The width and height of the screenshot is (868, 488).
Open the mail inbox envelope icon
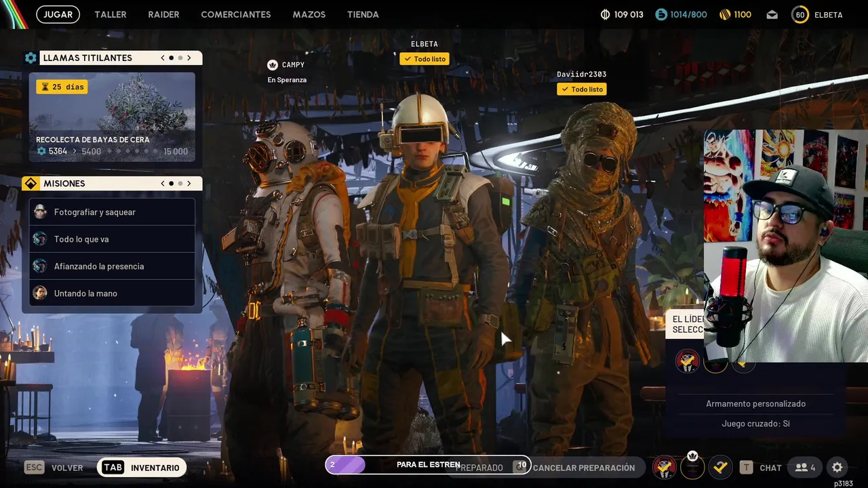[x=772, y=14]
